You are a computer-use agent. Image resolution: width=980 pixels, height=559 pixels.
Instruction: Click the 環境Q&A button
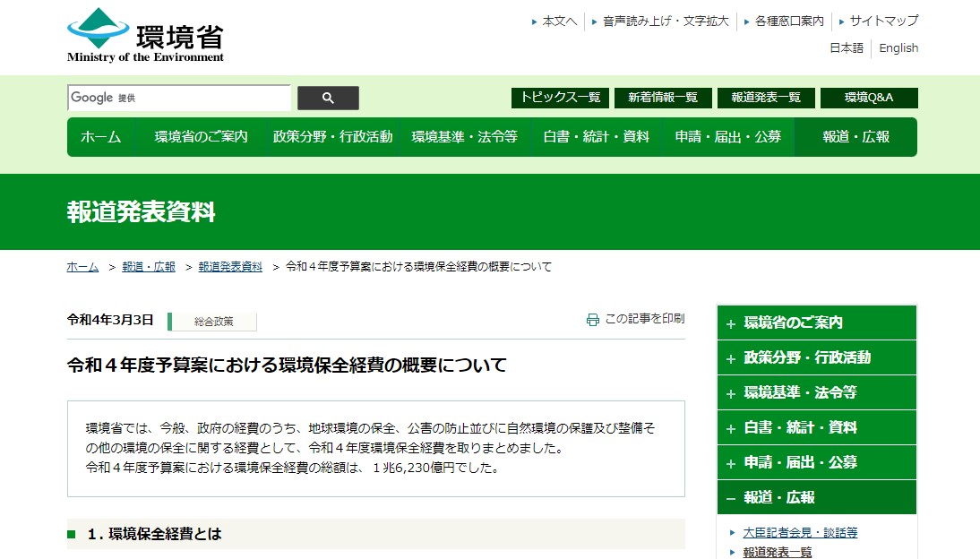click(x=868, y=98)
